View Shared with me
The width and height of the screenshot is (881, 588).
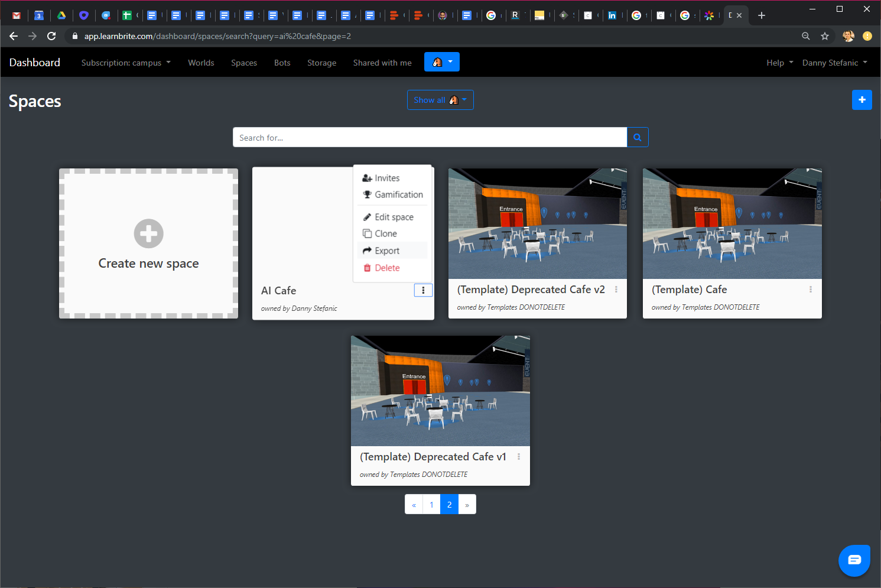[382, 63]
